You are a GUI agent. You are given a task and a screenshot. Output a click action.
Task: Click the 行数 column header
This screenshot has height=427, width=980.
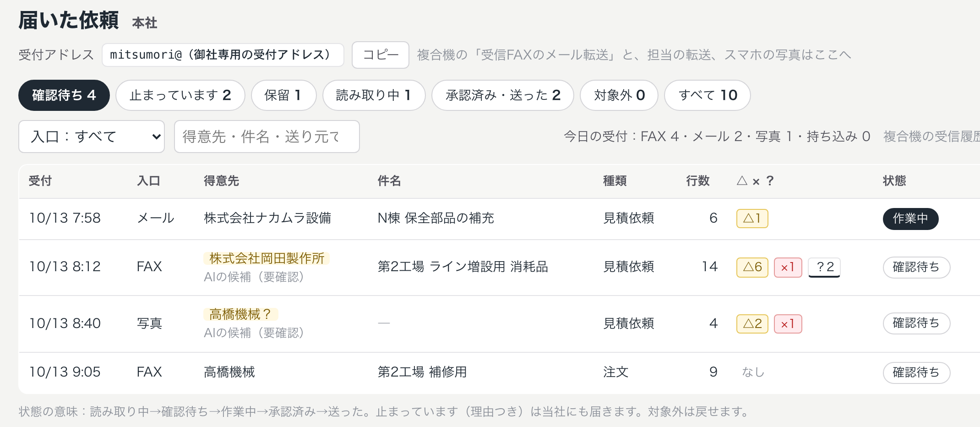coord(698,181)
